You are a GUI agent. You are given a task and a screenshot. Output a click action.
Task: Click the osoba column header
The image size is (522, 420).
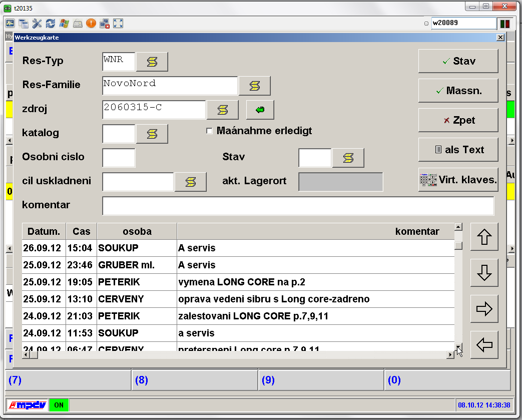(137, 231)
